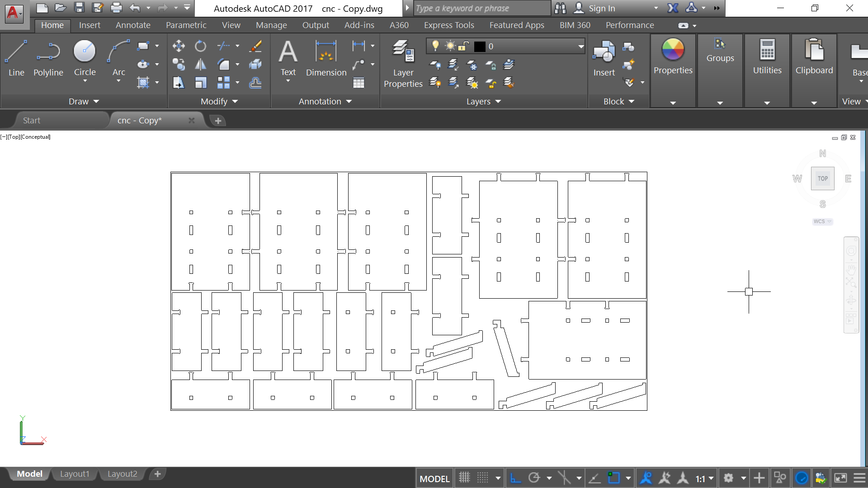Toggle polar tracking in status bar
Viewport: 868px width, 488px height.
pyautogui.click(x=534, y=478)
